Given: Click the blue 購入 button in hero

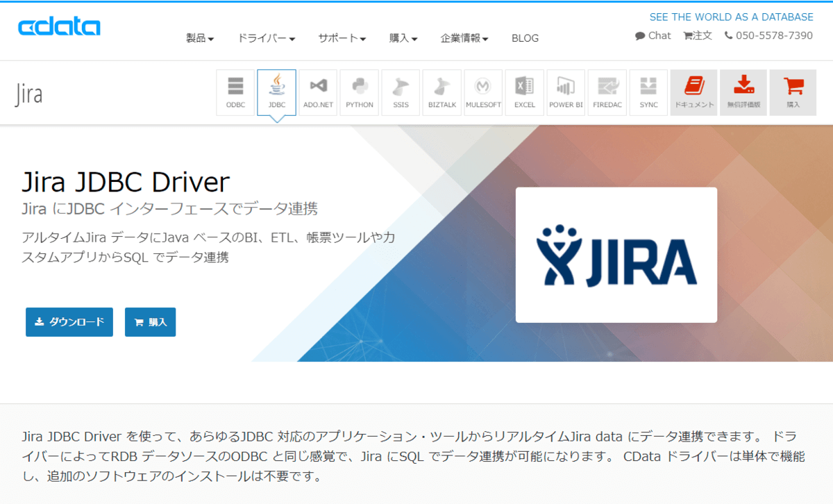Looking at the screenshot, I should [x=150, y=322].
